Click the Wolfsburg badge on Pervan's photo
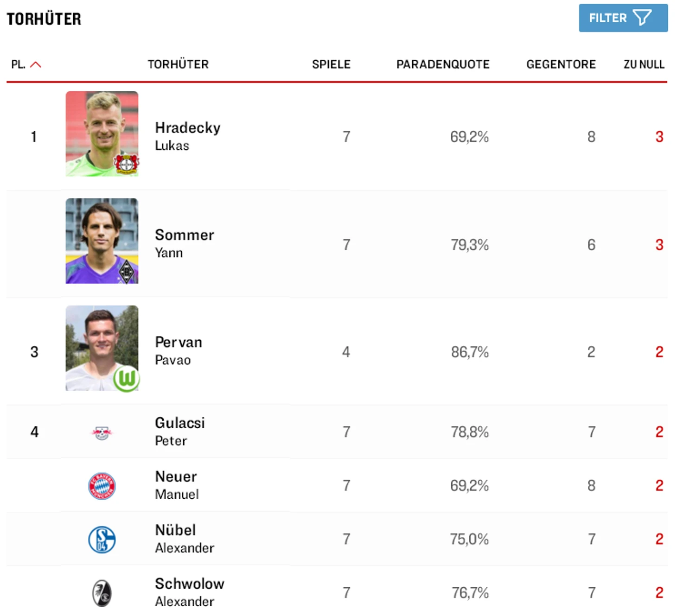This screenshot has width=677, height=616. click(x=127, y=379)
